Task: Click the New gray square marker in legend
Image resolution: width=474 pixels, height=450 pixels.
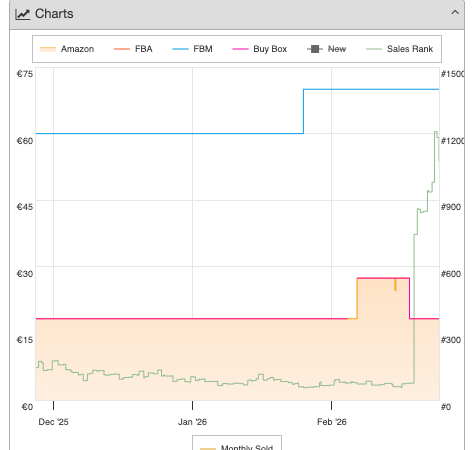Action: coord(315,49)
